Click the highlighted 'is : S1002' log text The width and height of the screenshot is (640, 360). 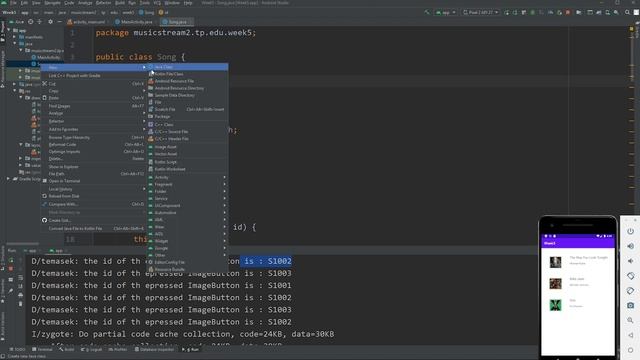266,261
